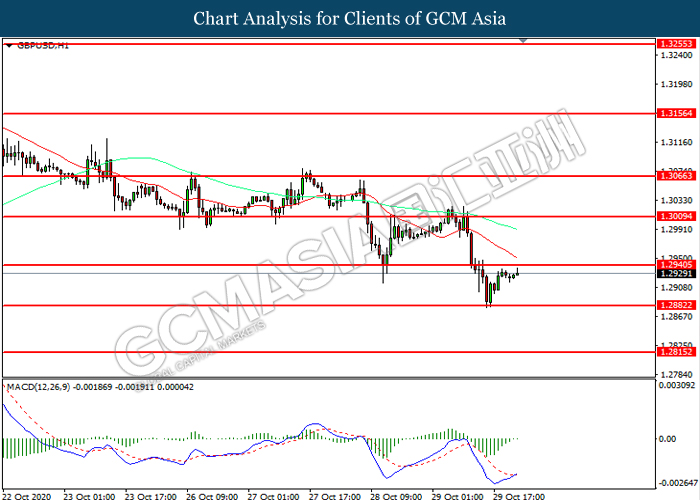
Task: Select the 1.28152 support level label
Action: coord(676,352)
